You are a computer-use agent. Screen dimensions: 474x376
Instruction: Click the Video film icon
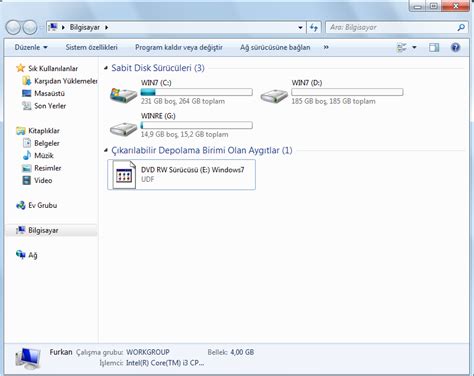pos(27,180)
